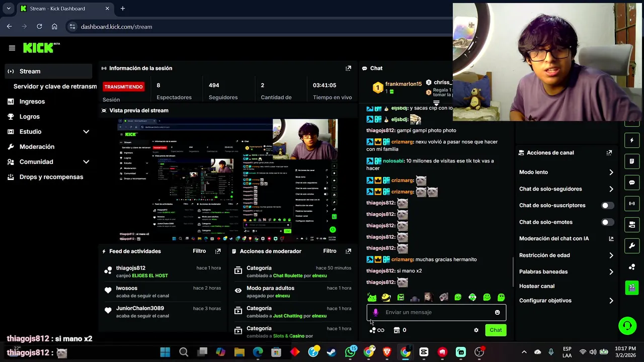The height and width of the screenshot is (362, 644).
Task: Open the browser tab search dropdown
Action: tap(9, 9)
